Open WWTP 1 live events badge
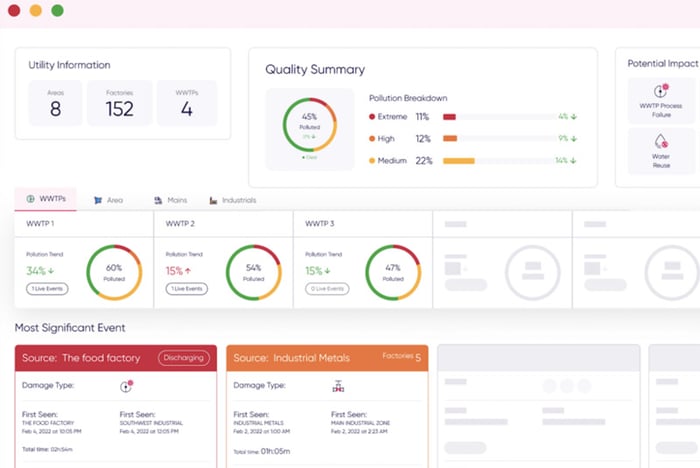The width and height of the screenshot is (700, 468). tap(47, 289)
